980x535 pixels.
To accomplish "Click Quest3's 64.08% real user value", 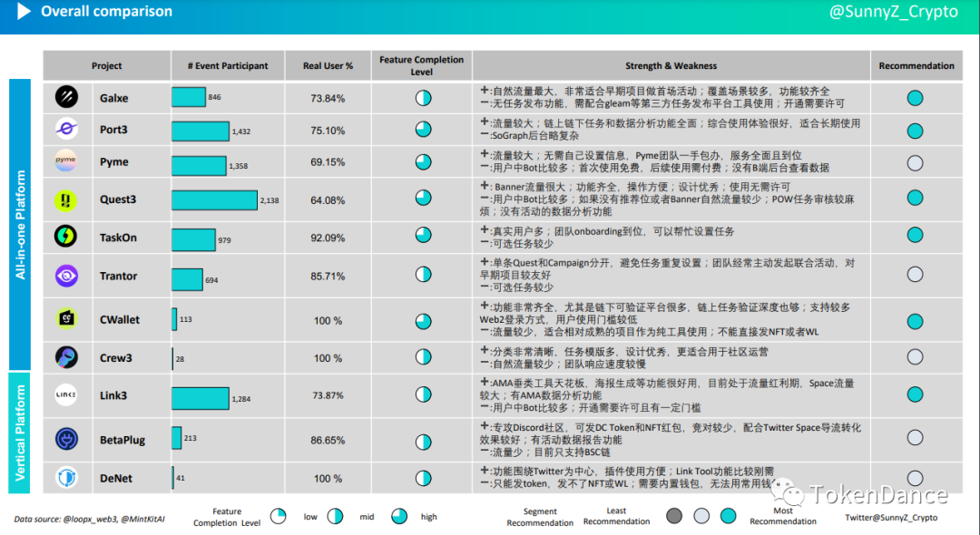I will pos(328,200).
